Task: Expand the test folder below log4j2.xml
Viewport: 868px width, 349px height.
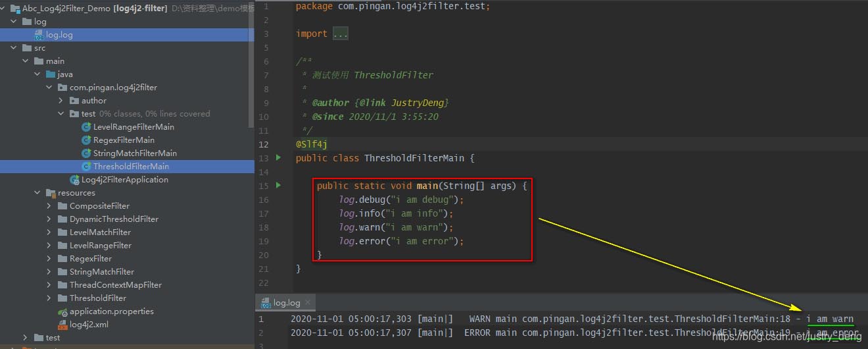Action: click(x=25, y=338)
